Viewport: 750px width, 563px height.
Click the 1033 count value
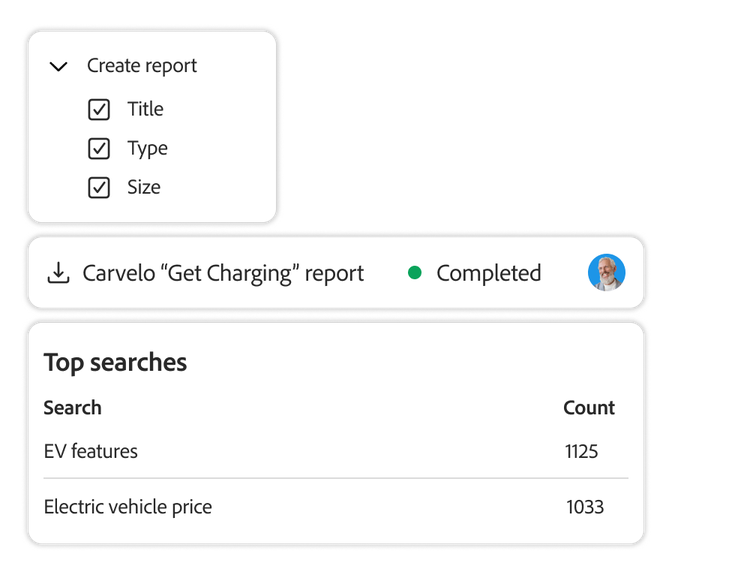click(x=585, y=507)
